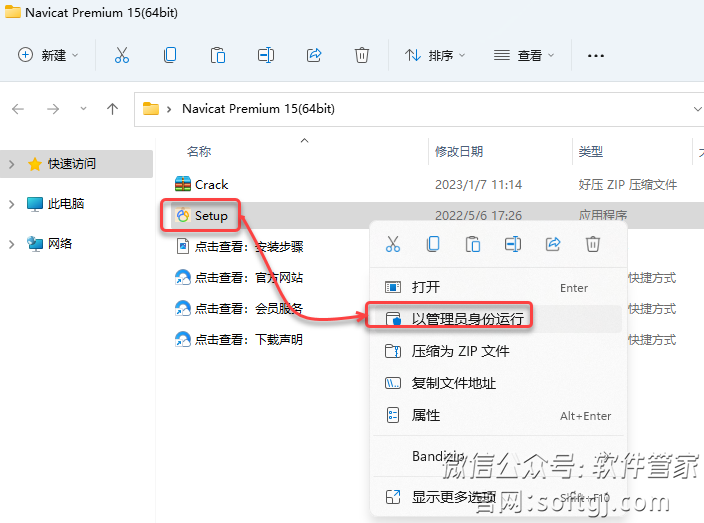Select the 点击查看：下载声明 shortcut
Screen dimensions: 704x523
(249, 339)
